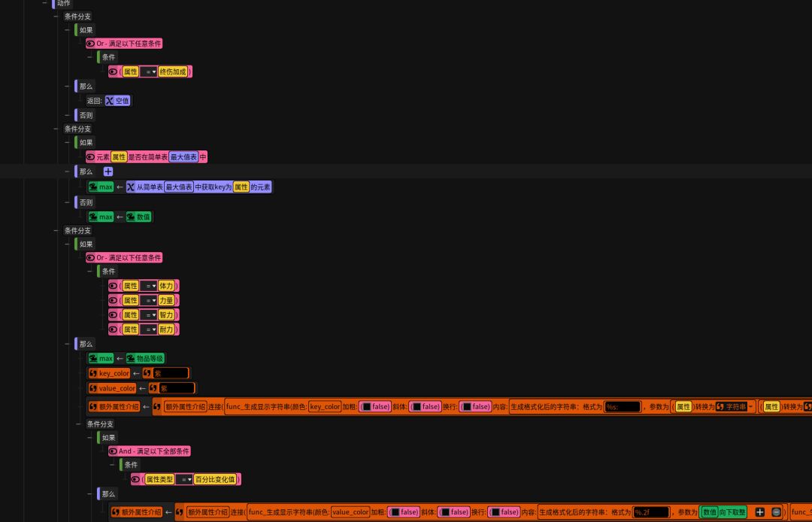Toggle 斜体 false checkbox in value_color expression
Viewport: 812px width, 522px height.
click(x=445, y=512)
